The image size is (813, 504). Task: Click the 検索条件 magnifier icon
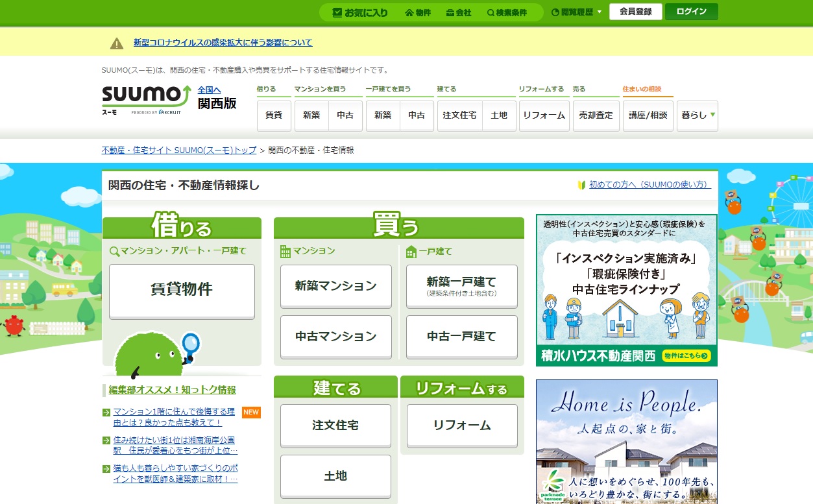(491, 12)
